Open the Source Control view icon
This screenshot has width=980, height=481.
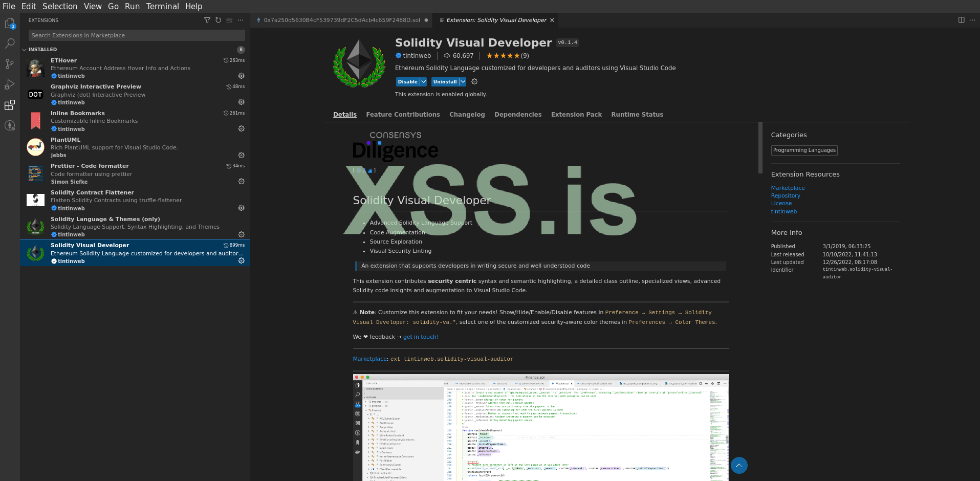10,64
